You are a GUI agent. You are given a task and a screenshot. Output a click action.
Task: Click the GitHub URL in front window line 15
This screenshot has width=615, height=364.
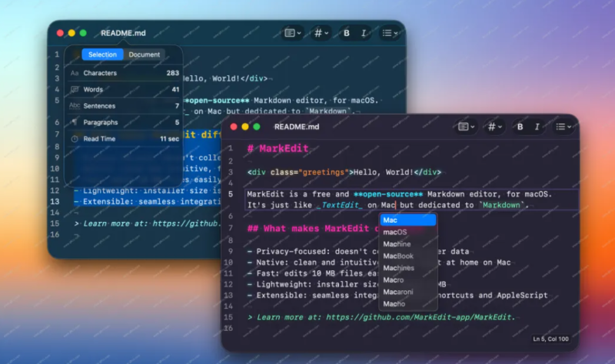420,317
